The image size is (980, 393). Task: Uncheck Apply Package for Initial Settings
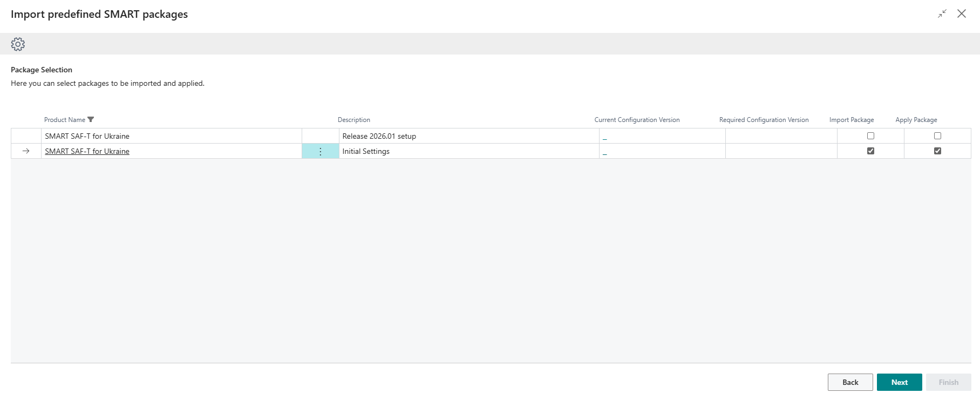(937, 151)
